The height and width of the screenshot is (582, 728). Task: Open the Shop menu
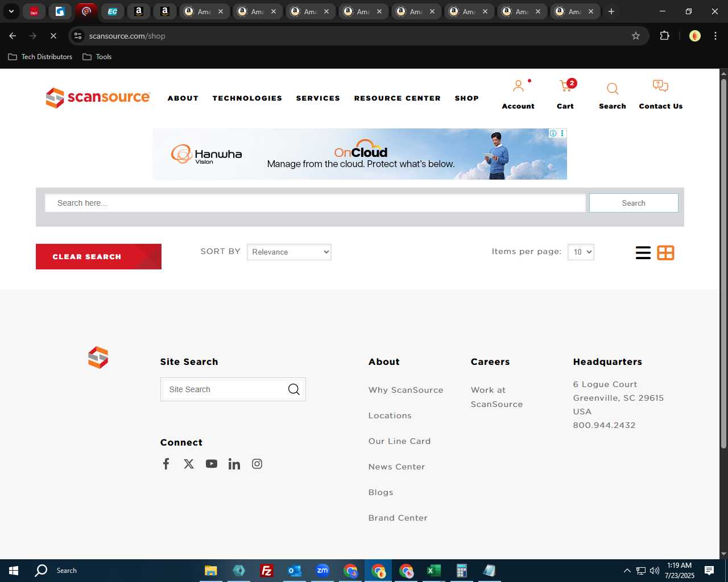466,98
